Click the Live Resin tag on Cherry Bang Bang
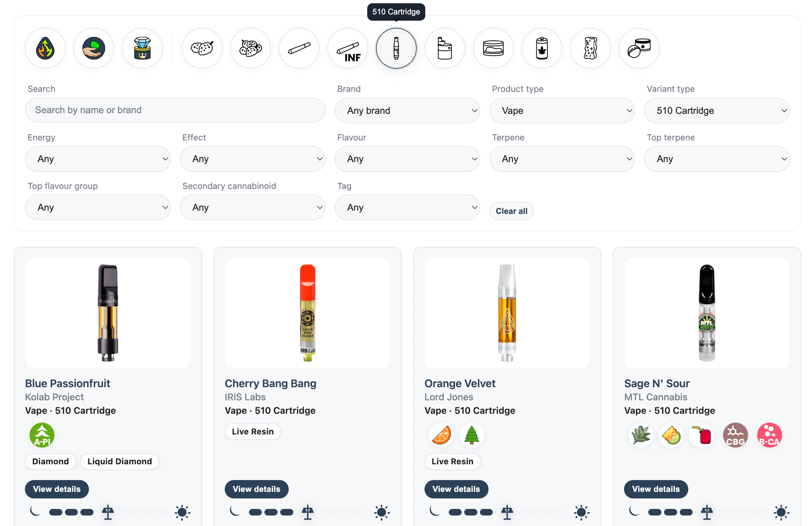812x526 pixels. coord(253,431)
